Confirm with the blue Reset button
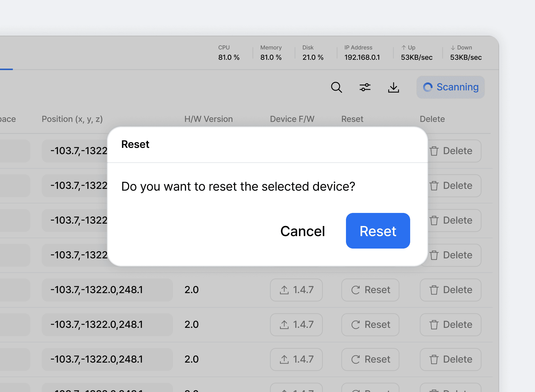 (x=378, y=231)
